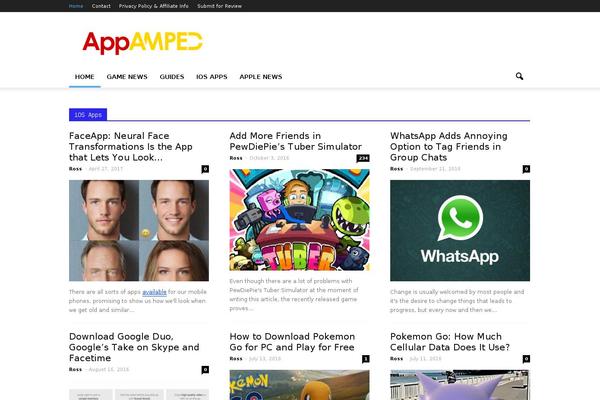Click author Ross under WhatsApp article

pyautogui.click(x=396, y=169)
